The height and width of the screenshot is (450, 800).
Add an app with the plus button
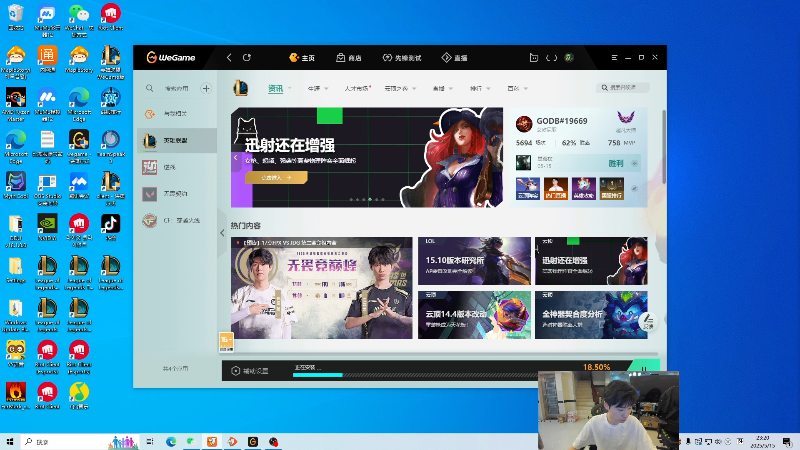tap(206, 88)
